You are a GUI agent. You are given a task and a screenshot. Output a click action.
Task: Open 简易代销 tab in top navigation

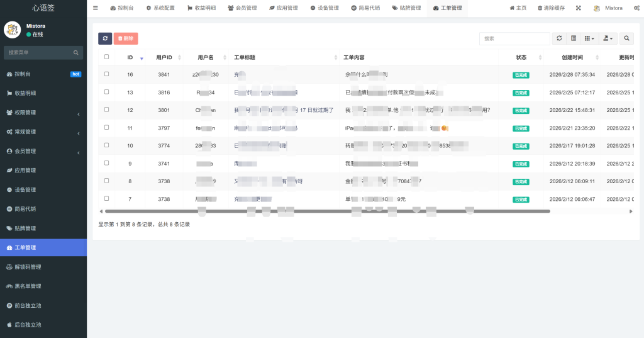pyautogui.click(x=365, y=8)
